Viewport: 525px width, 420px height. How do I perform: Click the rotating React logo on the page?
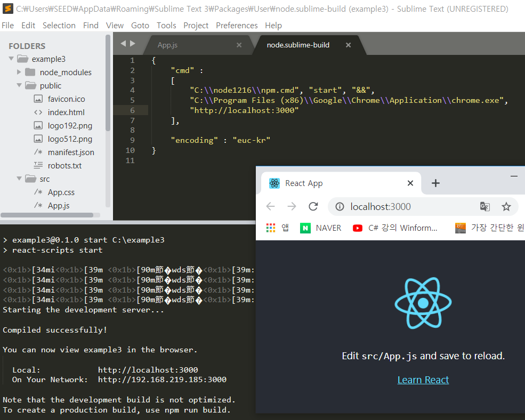click(423, 303)
